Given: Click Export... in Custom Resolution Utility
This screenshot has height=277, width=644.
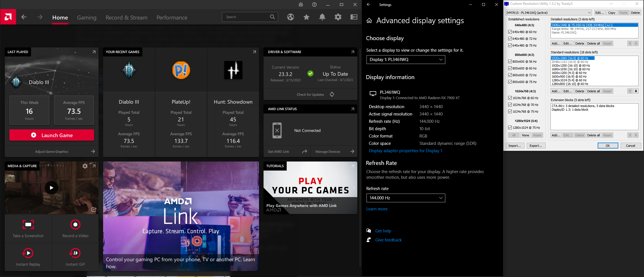Looking at the screenshot, I should click(x=536, y=146).
